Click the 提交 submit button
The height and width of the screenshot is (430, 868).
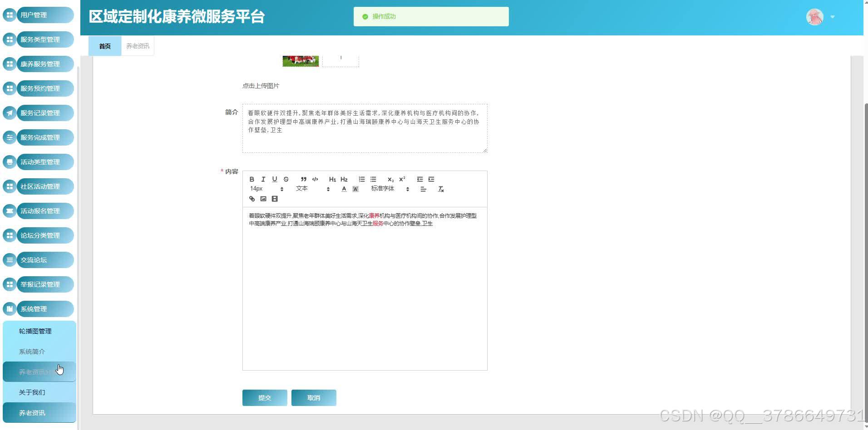coord(265,398)
